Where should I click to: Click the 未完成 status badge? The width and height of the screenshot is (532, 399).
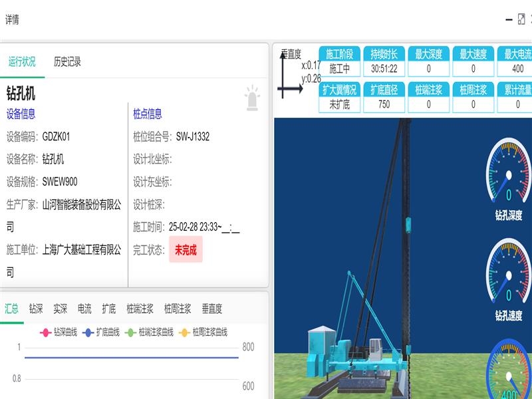186,250
